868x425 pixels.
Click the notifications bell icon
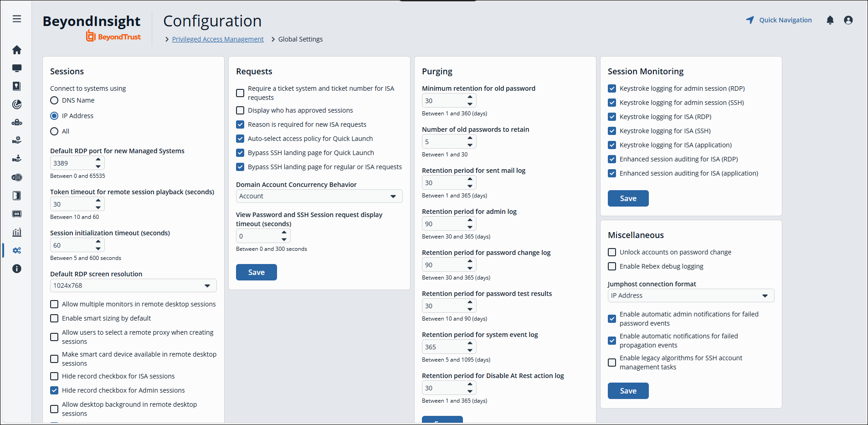[x=830, y=20]
